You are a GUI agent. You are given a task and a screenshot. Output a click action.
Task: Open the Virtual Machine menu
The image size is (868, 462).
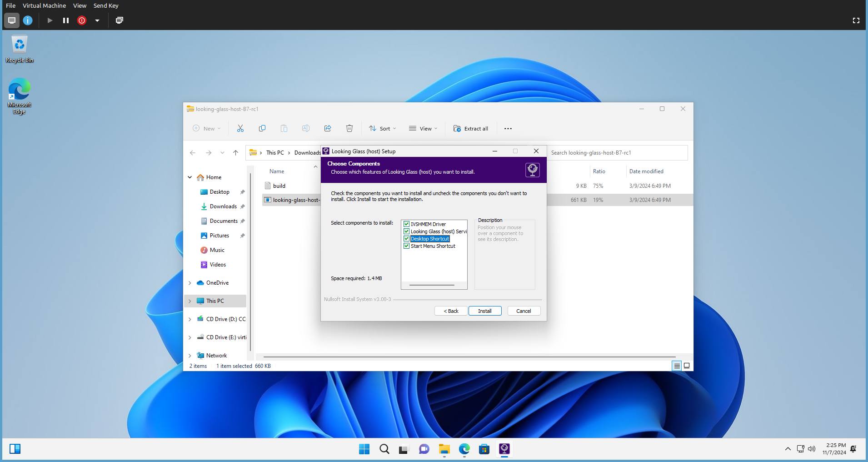pos(44,5)
